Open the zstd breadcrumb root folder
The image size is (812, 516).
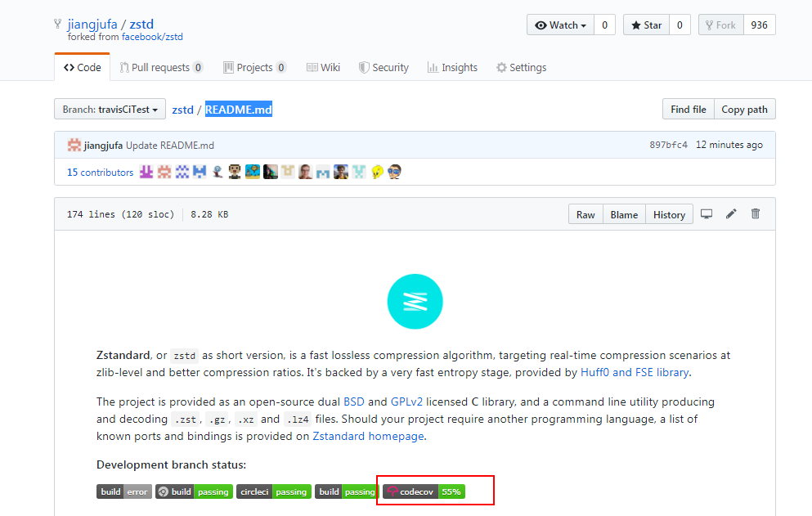click(x=182, y=110)
